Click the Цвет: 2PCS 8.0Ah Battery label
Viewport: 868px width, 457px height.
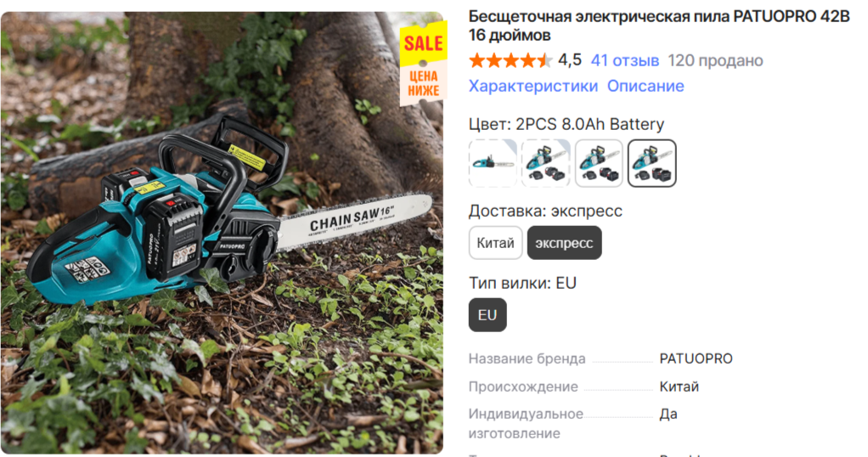[566, 124]
